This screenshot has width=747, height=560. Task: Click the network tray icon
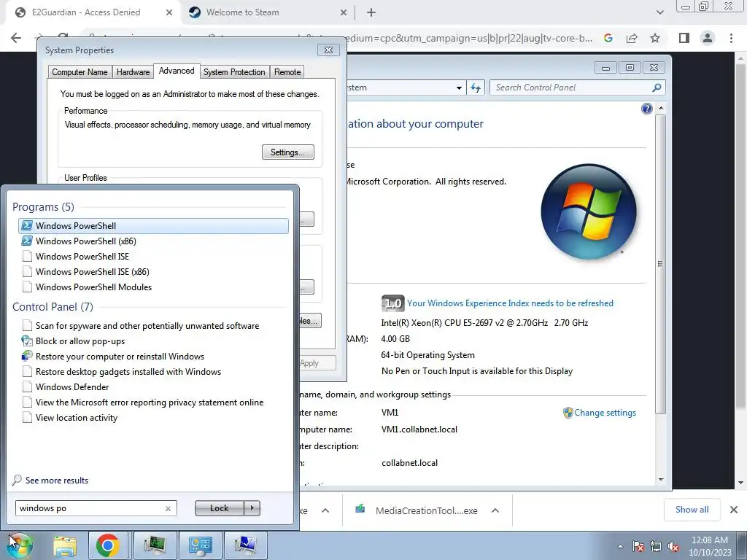click(x=656, y=547)
